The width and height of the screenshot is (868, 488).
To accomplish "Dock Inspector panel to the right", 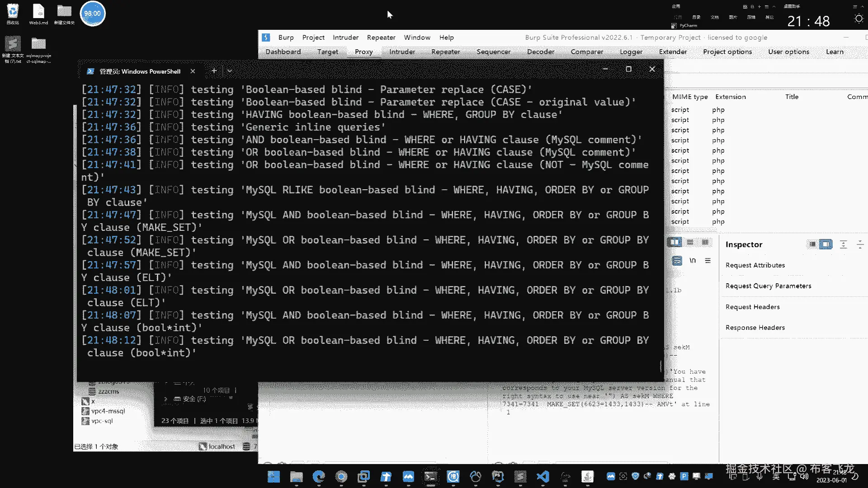I will click(x=826, y=244).
